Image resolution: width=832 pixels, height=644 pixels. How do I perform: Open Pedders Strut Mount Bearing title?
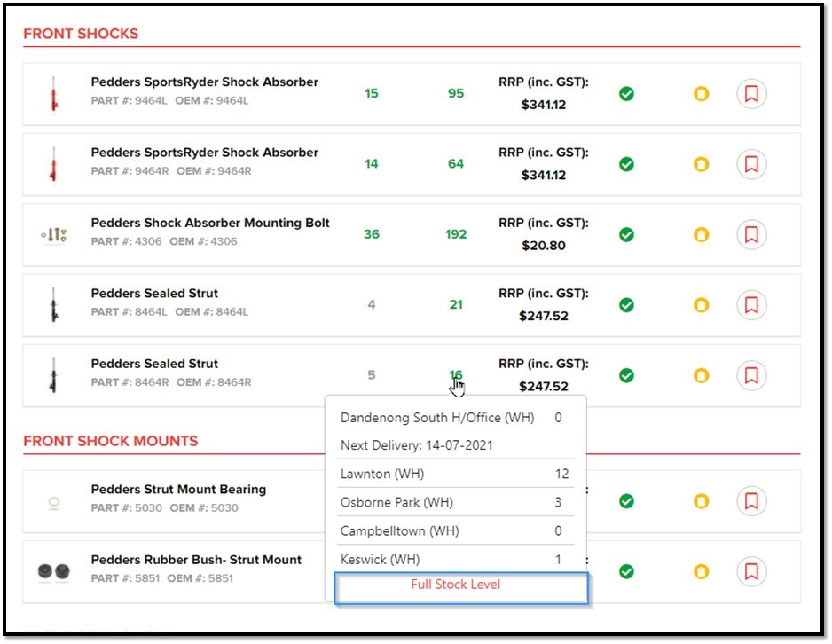(178, 489)
